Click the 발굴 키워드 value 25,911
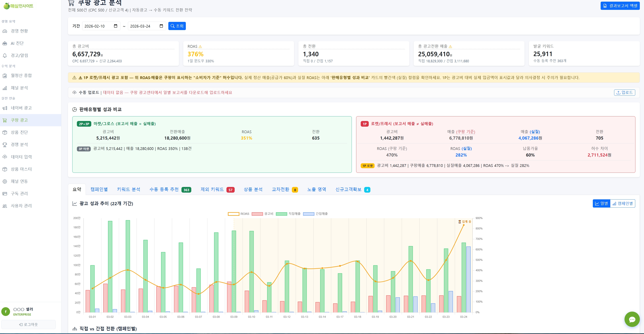The image size is (644, 334). pyautogui.click(x=543, y=54)
